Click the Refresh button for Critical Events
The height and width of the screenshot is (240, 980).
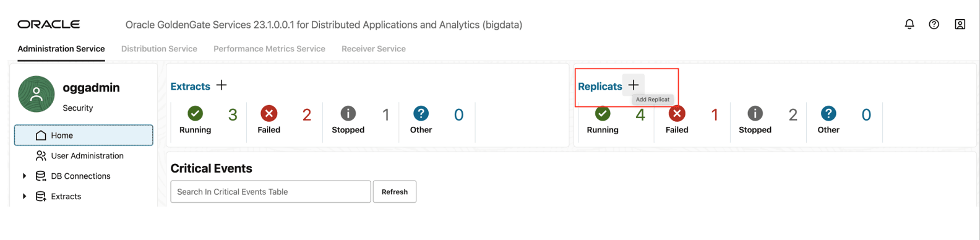pos(395,192)
